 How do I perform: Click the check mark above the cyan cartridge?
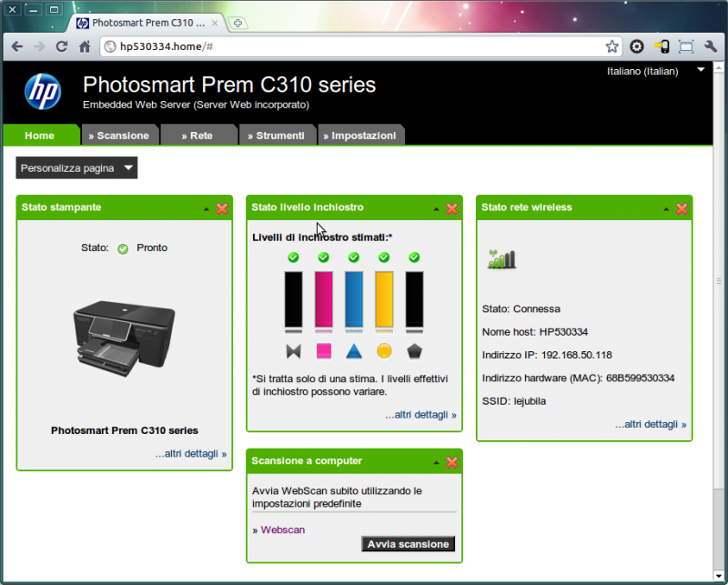point(354,257)
